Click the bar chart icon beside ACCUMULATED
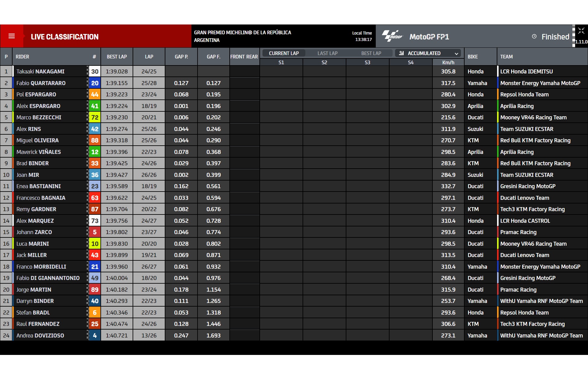This screenshot has height=369, width=588. click(401, 53)
